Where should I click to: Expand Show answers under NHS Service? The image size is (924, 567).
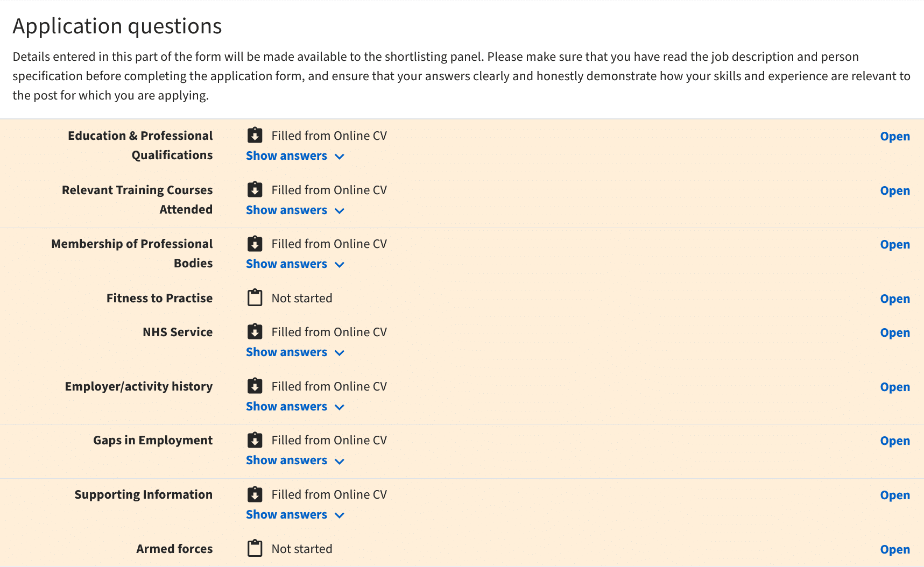295,352
